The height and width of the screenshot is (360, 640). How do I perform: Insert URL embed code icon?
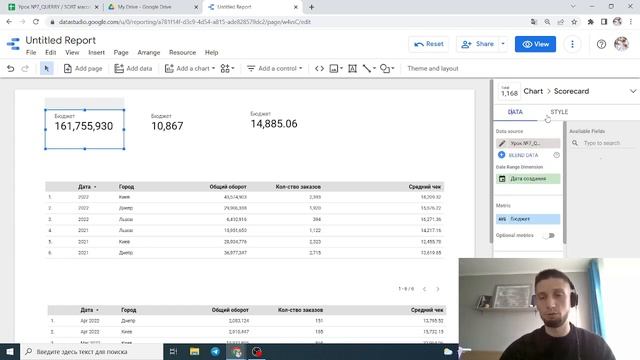(319, 69)
